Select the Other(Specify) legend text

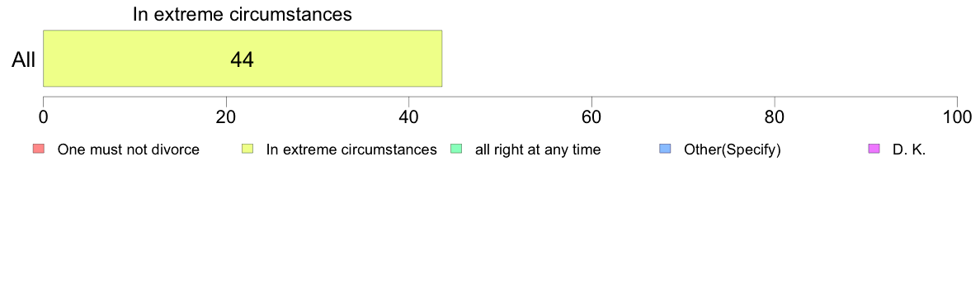point(732,150)
